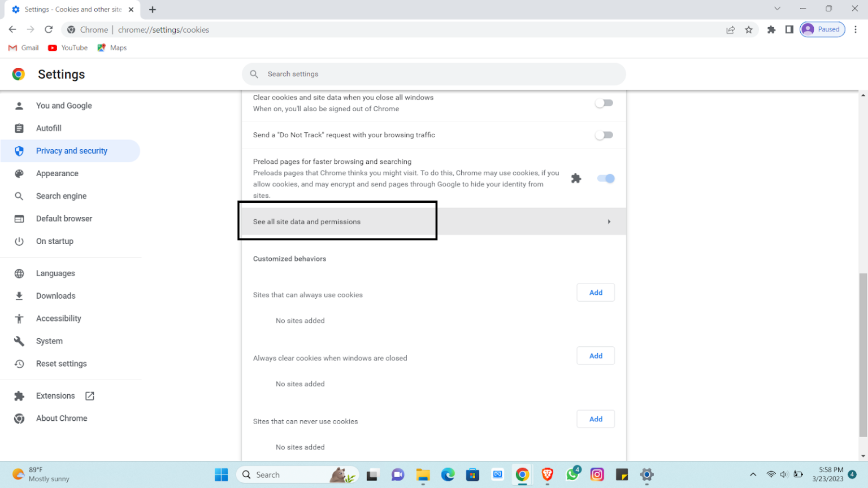Click the Search engine sidebar icon
Image resolution: width=868 pixels, height=488 pixels.
pos(19,196)
